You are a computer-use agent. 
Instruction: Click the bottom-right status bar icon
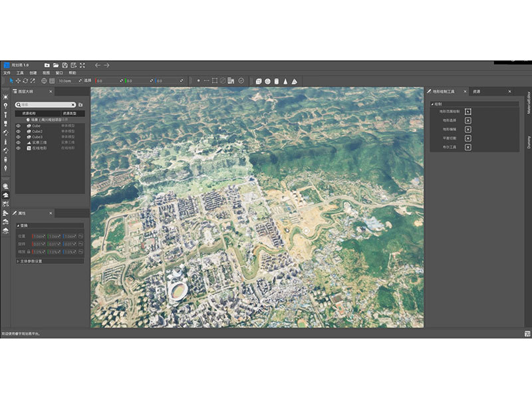527,334
